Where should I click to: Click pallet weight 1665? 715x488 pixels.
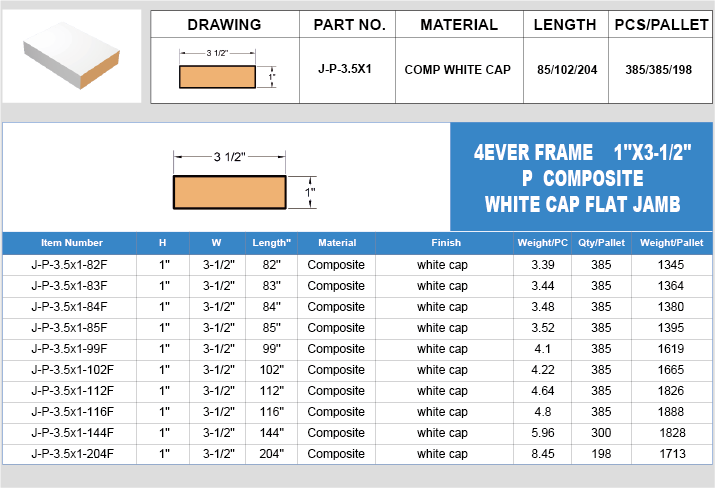pyautogui.click(x=671, y=369)
